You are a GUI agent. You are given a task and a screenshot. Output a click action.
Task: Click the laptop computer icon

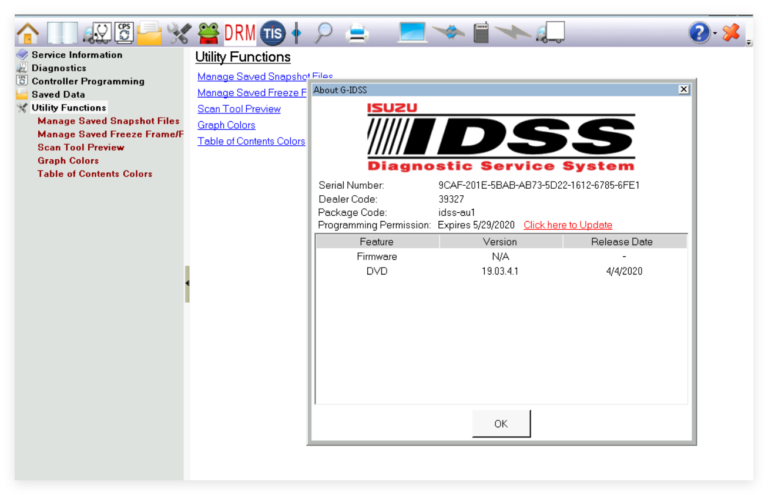coord(411,32)
